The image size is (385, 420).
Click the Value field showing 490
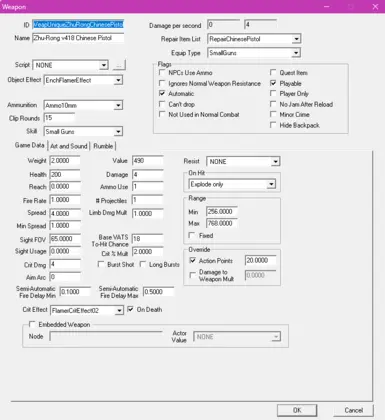(x=148, y=161)
